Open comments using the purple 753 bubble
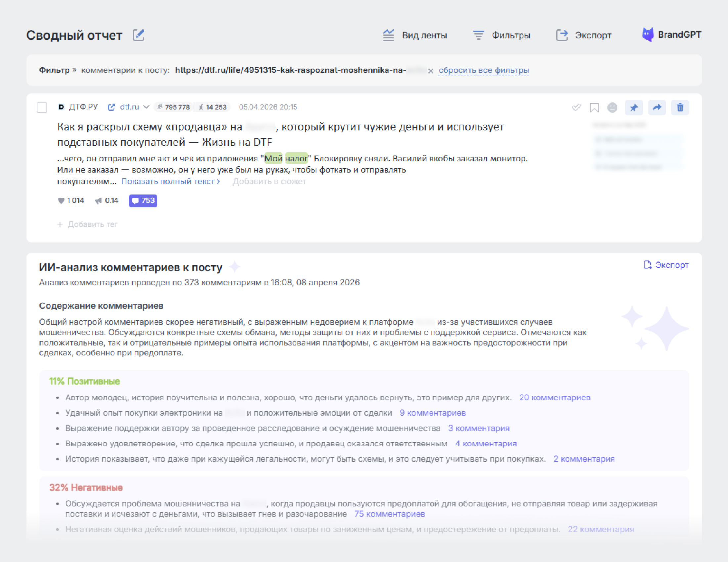 pyautogui.click(x=143, y=200)
